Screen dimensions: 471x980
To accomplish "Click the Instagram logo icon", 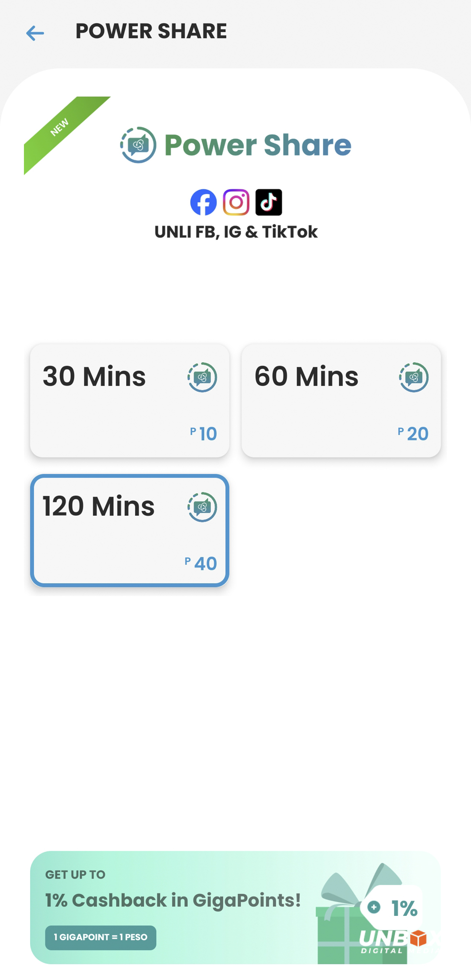I will [x=236, y=202].
